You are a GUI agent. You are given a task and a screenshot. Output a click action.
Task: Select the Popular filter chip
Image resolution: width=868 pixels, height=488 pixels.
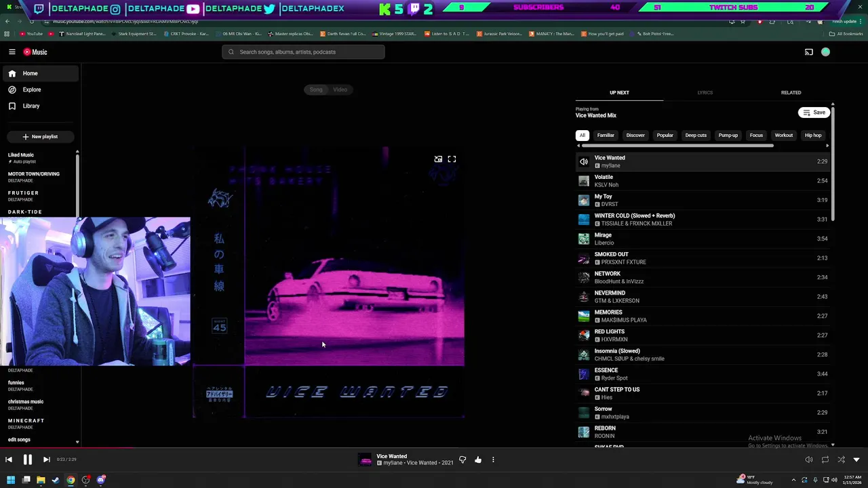(665, 136)
